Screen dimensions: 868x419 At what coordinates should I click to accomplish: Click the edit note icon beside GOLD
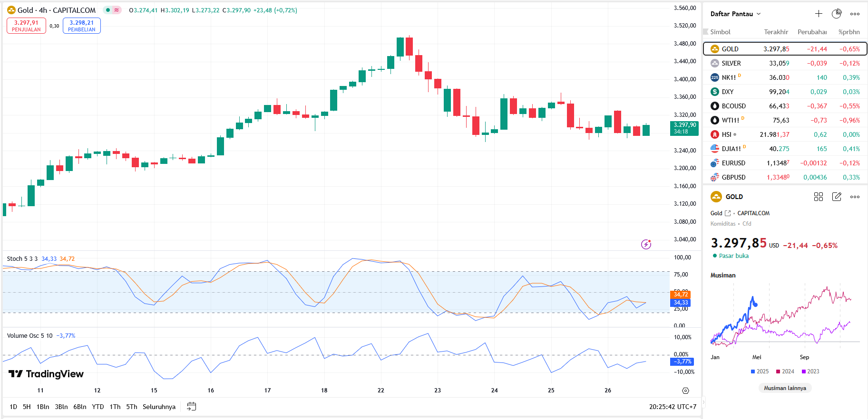point(837,197)
